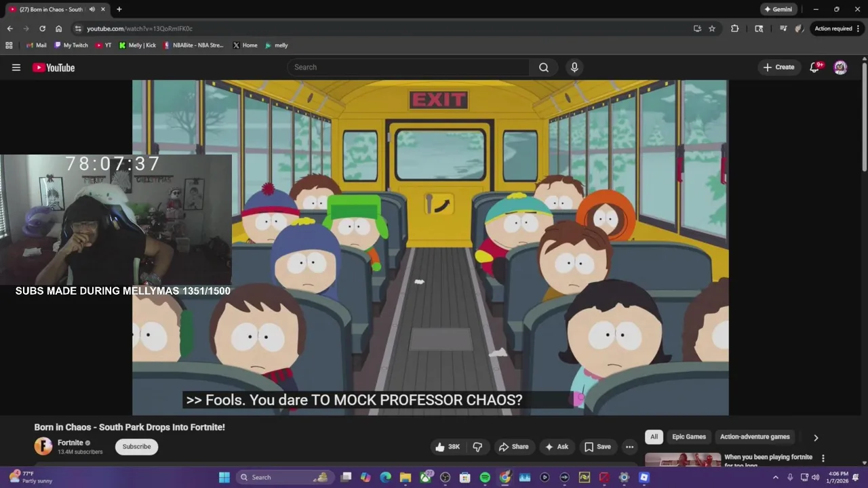Like the video with thumbs up
This screenshot has height=488, width=868.
coord(448,447)
